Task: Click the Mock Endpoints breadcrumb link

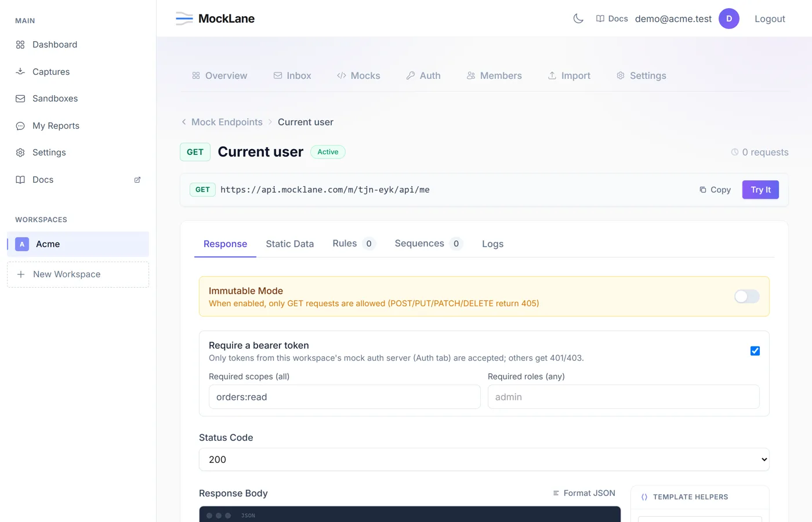Action: coord(227,122)
